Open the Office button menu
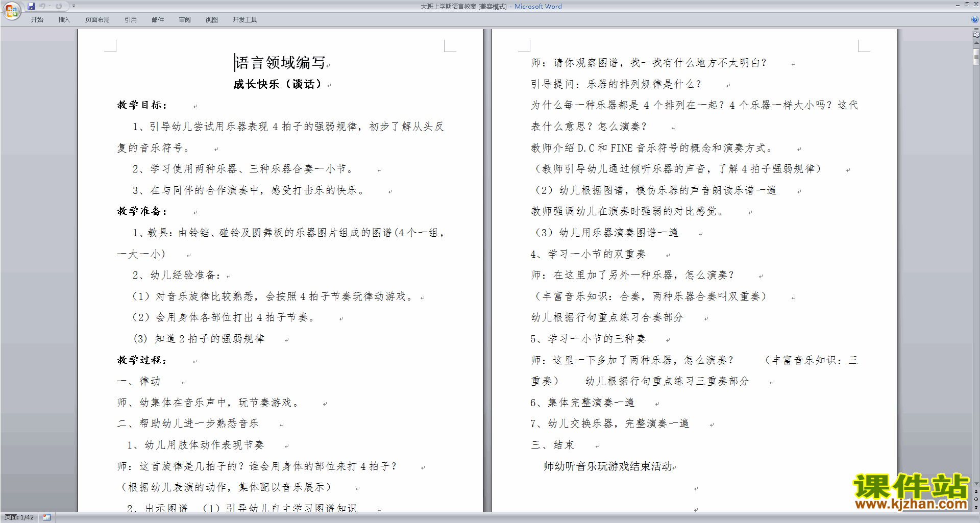 click(11, 10)
